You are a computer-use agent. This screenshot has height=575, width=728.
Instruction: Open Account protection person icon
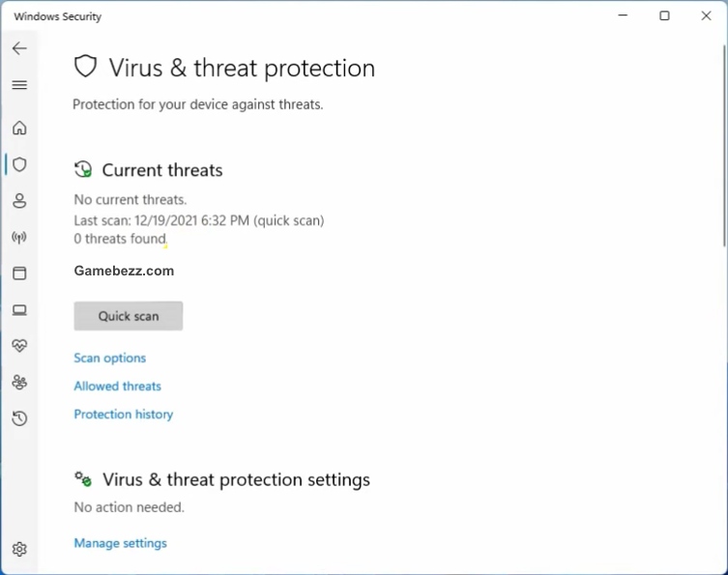pos(19,200)
